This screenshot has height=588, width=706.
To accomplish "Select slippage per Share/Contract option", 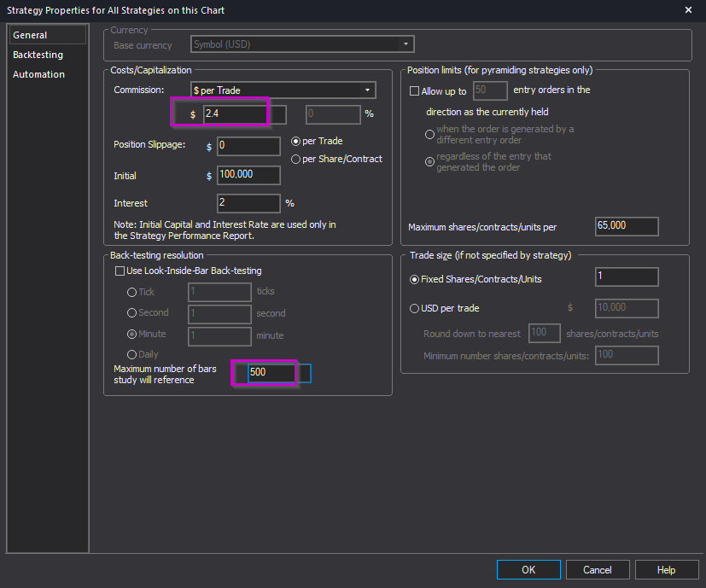I will point(296,159).
